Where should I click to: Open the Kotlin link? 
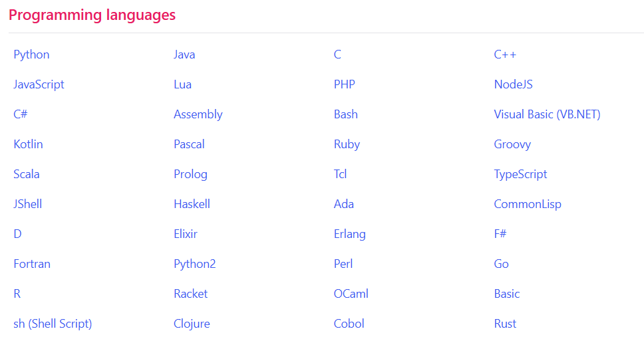point(28,144)
